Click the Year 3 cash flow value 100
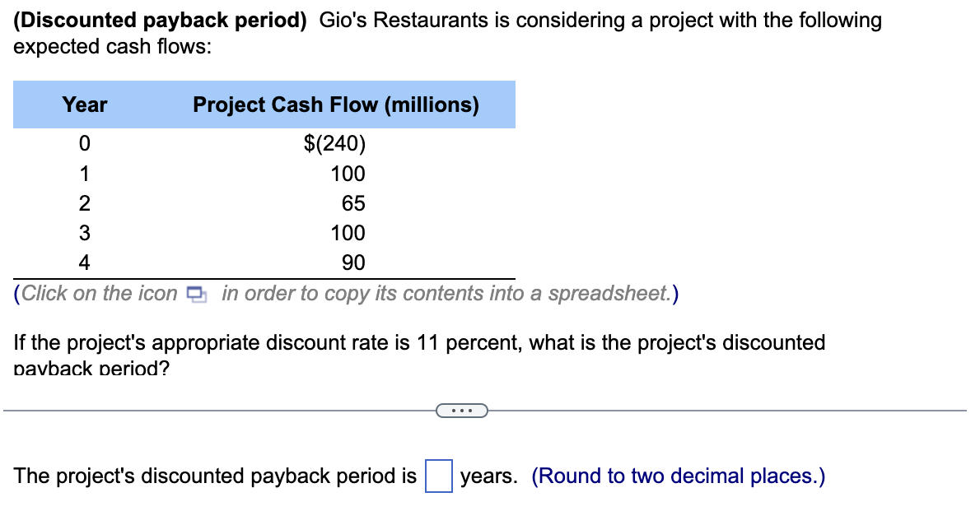 tap(348, 233)
